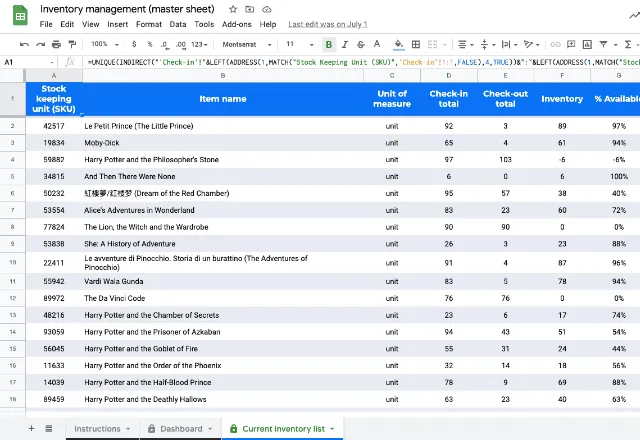Open horizontal align dropdown
Screen dimensions: 640x440
[x=465, y=44]
